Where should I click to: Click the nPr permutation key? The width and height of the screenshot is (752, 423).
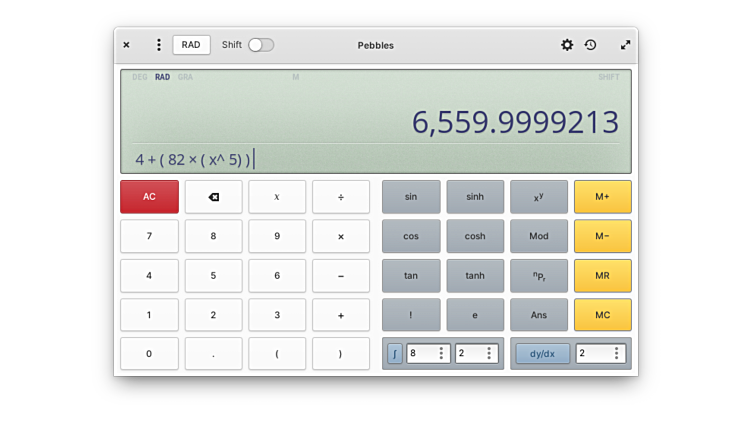pos(539,276)
